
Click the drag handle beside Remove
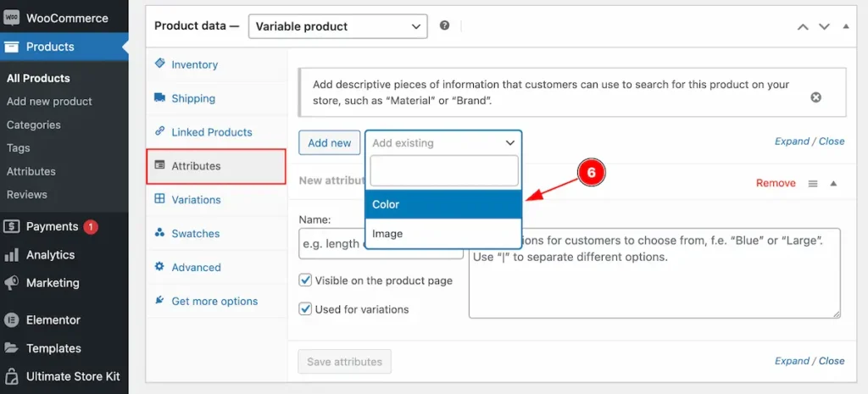click(813, 183)
